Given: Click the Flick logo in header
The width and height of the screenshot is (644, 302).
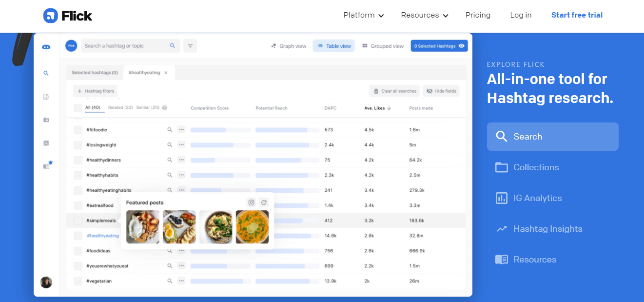Looking at the screenshot, I should pyautogui.click(x=68, y=16).
